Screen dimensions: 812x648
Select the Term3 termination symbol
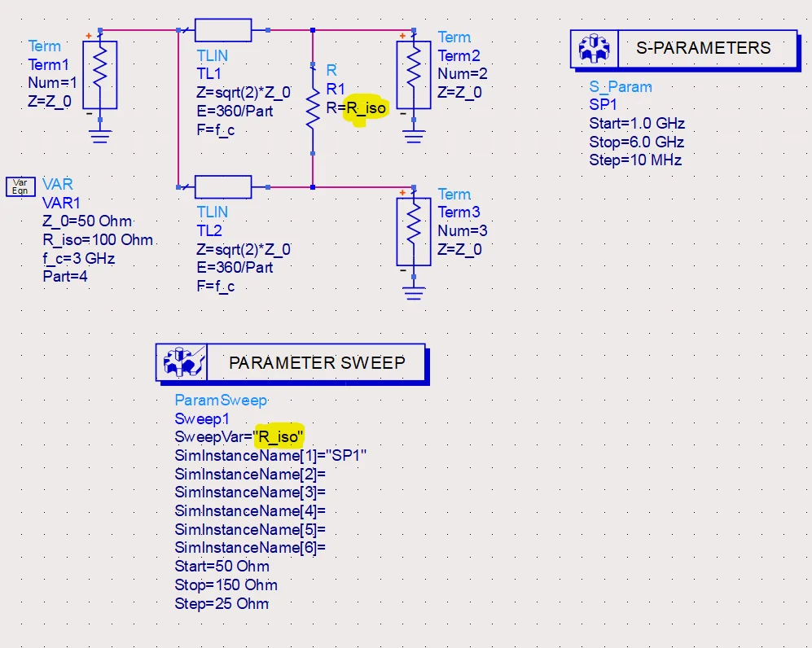[413, 231]
